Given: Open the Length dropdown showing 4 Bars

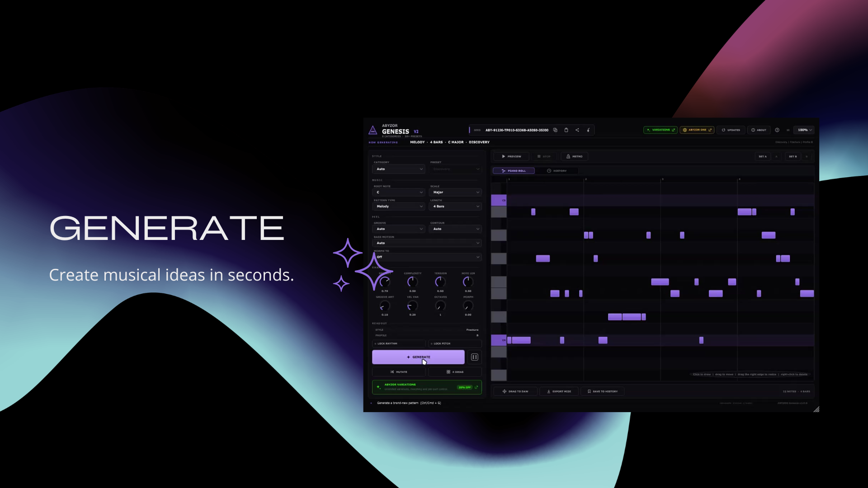Looking at the screenshot, I should (455, 206).
